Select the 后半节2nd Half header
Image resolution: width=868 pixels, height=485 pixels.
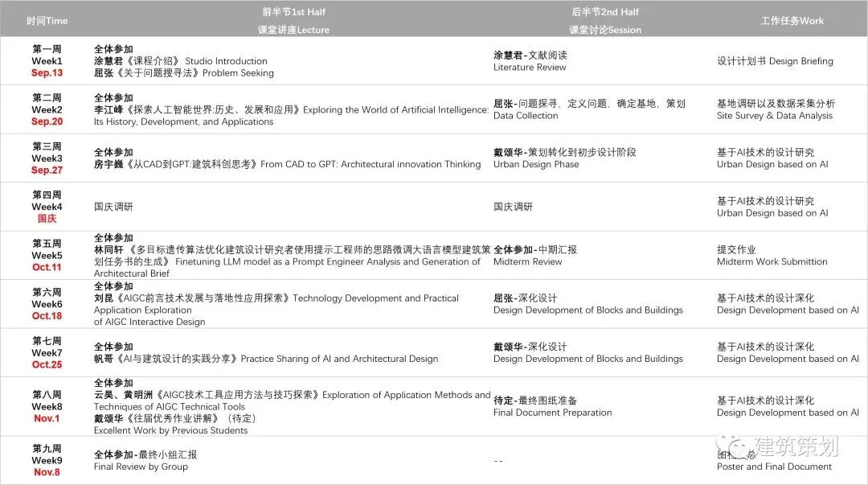(x=605, y=12)
